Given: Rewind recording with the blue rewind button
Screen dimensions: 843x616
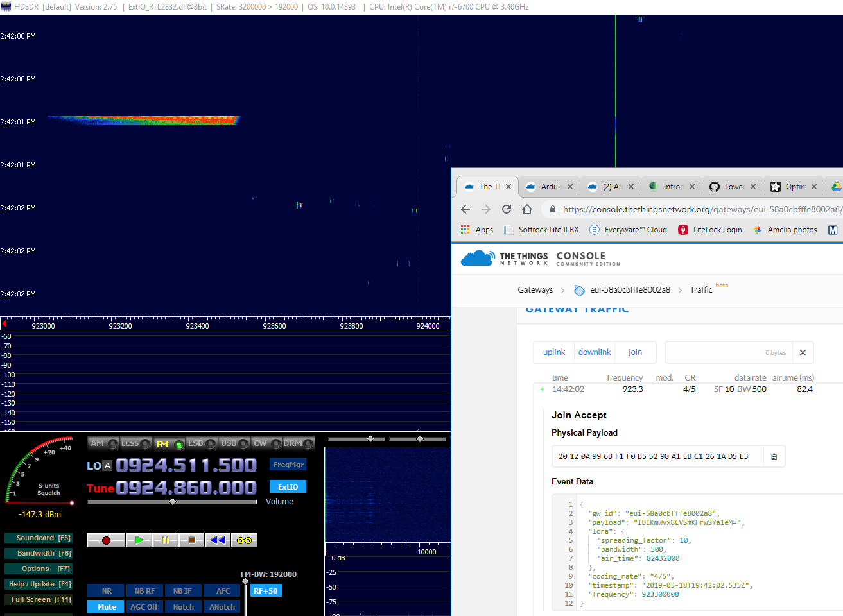Looking at the screenshot, I should pyautogui.click(x=218, y=540).
